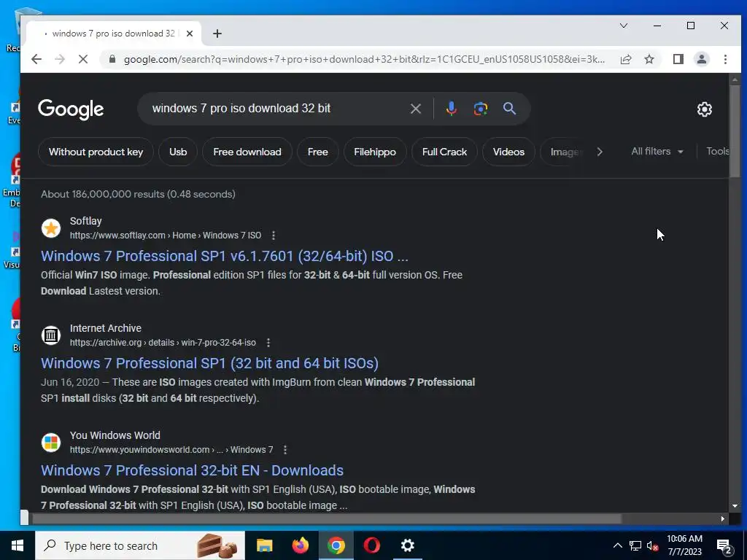Click the Softlay star favicon
Screen dimensions: 747x560
tap(51, 228)
